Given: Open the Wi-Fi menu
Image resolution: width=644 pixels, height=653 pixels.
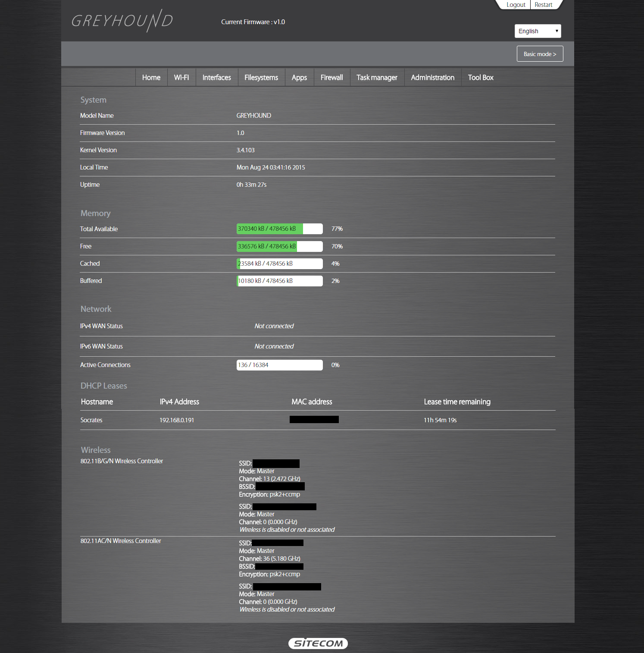Looking at the screenshot, I should point(181,78).
